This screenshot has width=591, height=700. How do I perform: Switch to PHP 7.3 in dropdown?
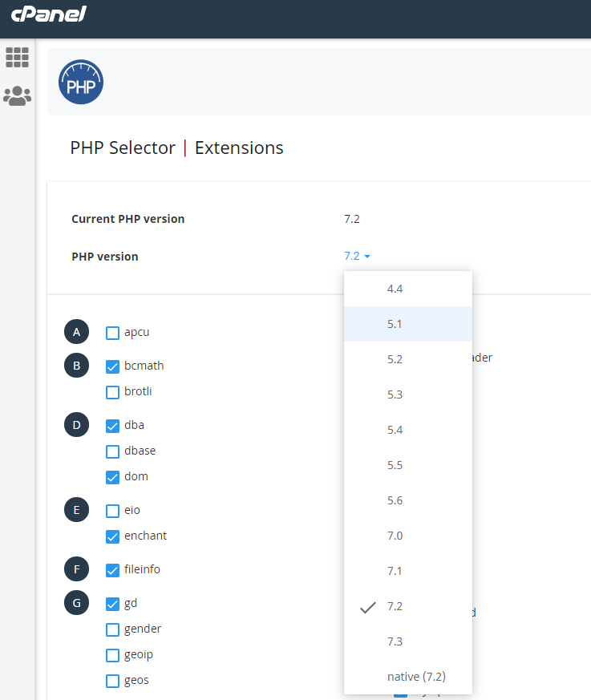[408, 641]
